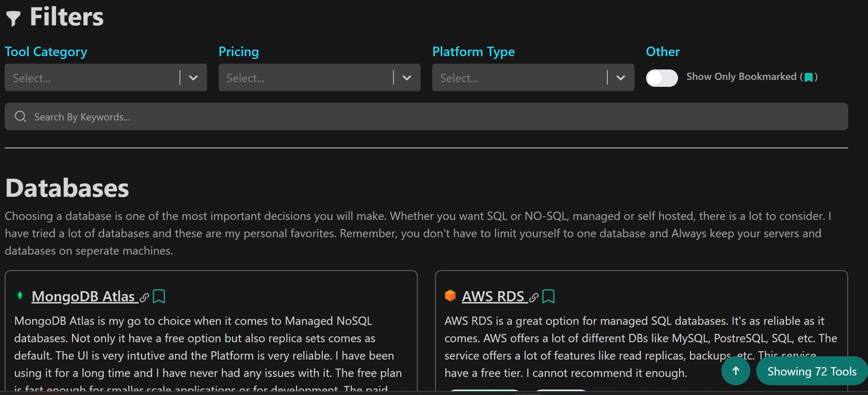Click the search magnifier icon
This screenshot has height=395, width=868.
point(21,116)
